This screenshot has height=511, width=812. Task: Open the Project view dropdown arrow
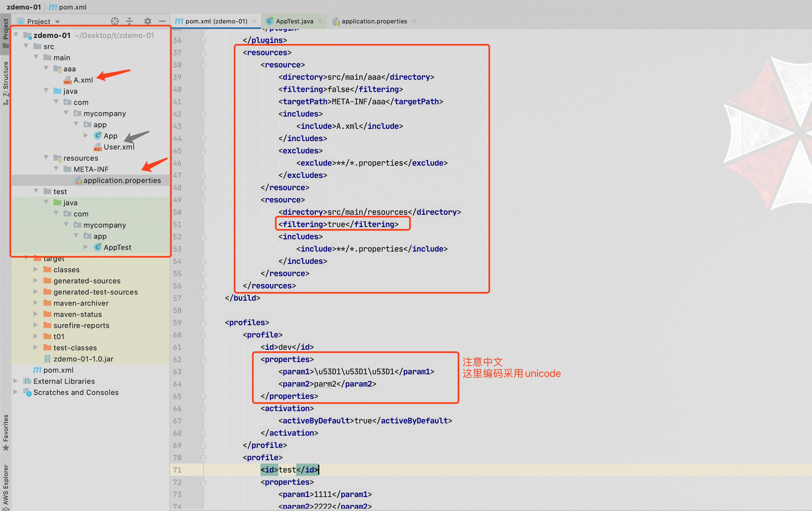click(x=58, y=22)
